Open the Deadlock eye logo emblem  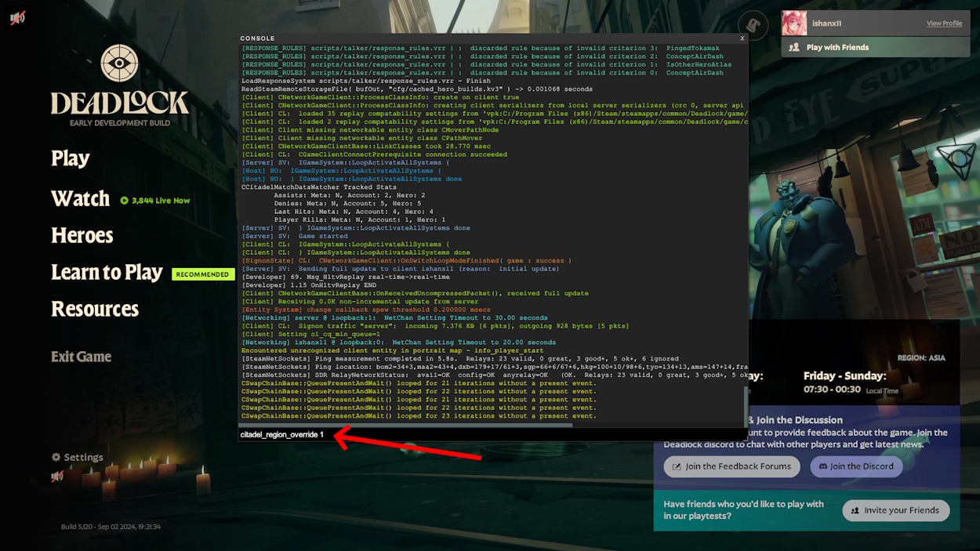click(119, 63)
